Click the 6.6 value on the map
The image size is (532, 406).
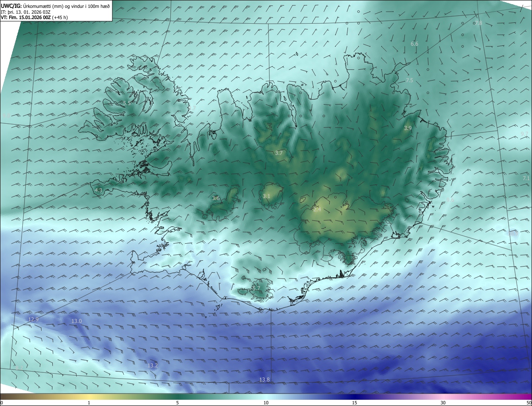point(414,44)
